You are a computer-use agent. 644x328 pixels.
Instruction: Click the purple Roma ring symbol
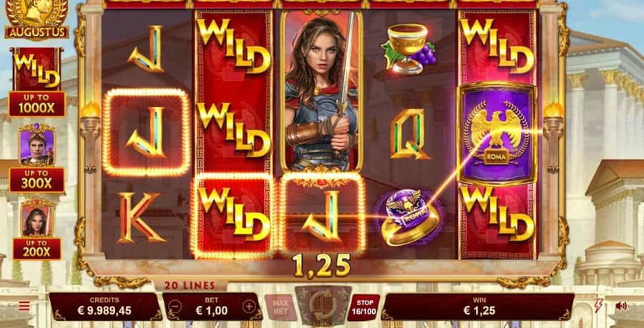[x=409, y=217]
